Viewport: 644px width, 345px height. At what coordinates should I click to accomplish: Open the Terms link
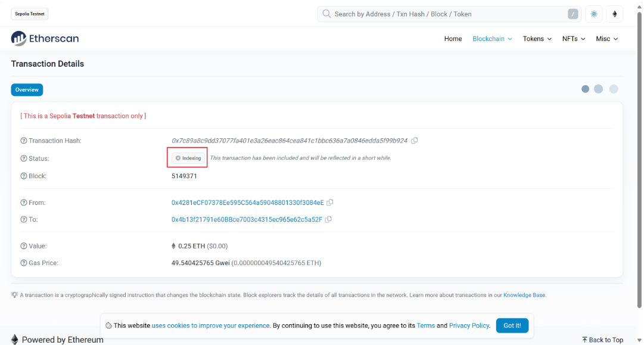coord(425,325)
